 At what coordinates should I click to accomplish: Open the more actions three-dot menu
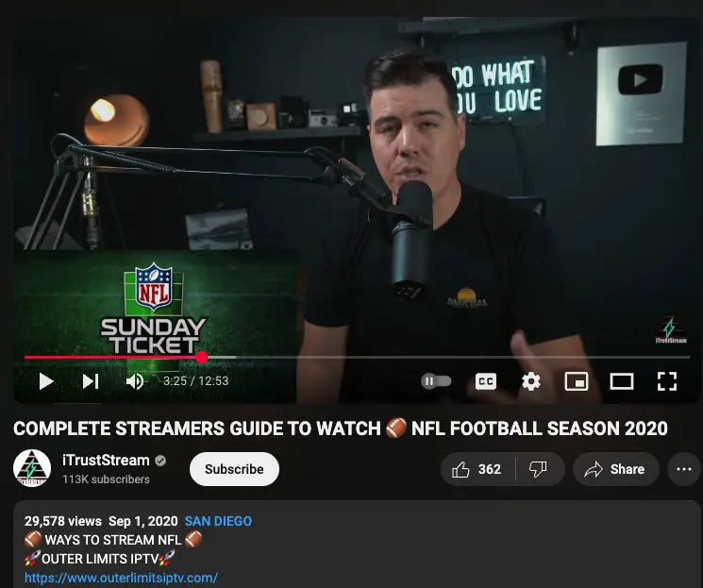coord(684,469)
